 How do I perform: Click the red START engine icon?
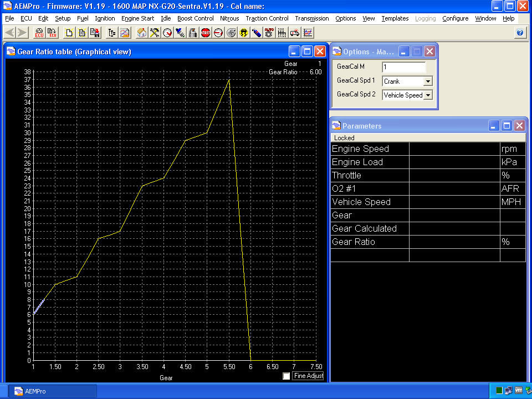click(x=206, y=33)
